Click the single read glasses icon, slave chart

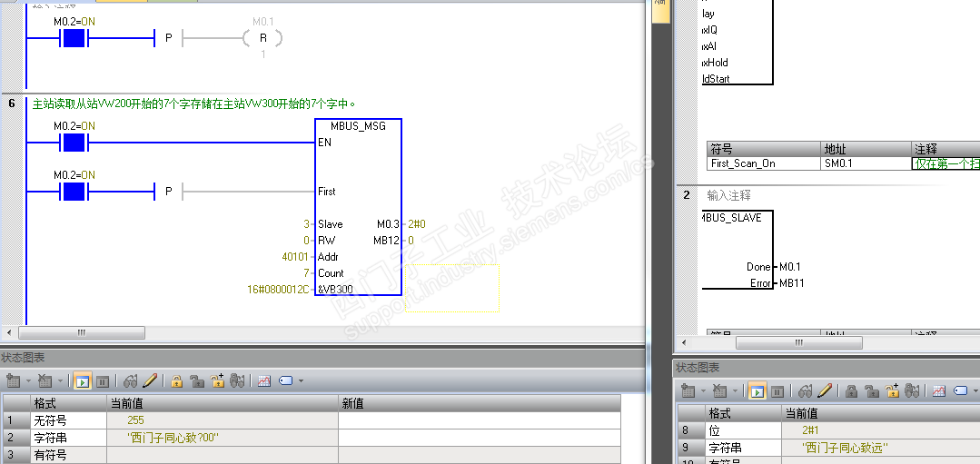click(x=805, y=391)
